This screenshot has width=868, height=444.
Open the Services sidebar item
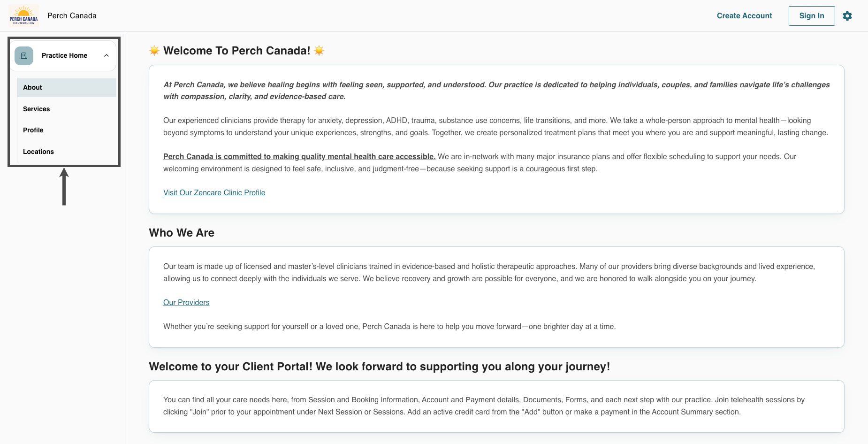[x=67, y=109]
